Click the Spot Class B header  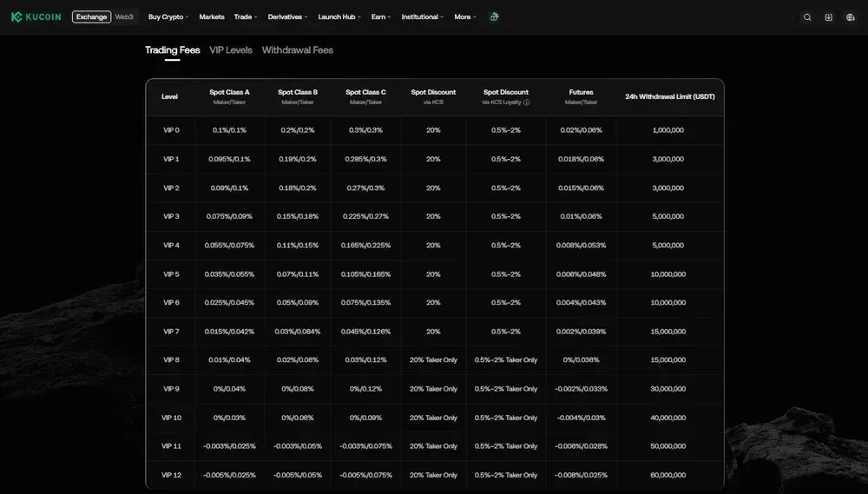(297, 93)
